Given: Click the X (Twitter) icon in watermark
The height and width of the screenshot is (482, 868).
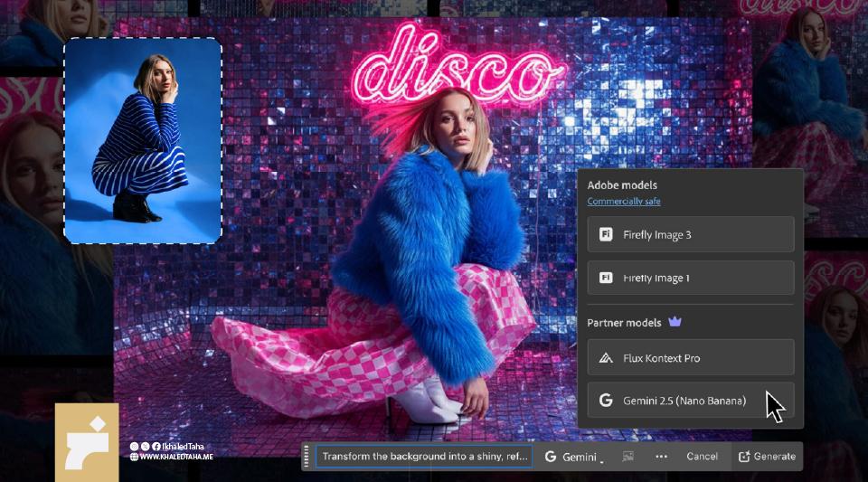Looking at the screenshot, I should click(x=145, y=447).
